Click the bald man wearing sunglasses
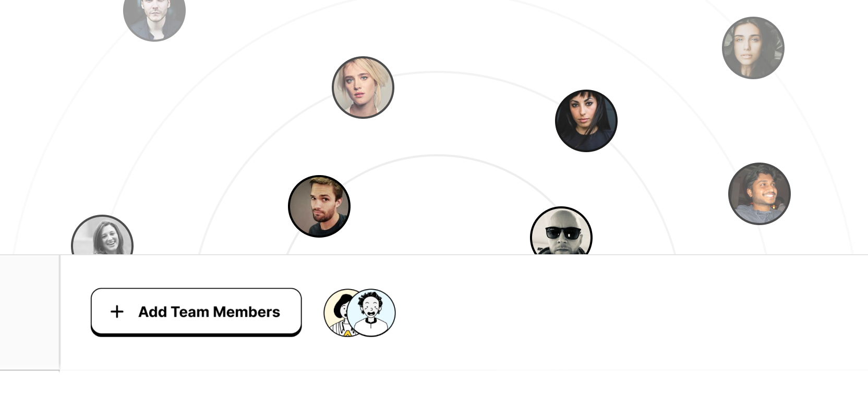 561,231
